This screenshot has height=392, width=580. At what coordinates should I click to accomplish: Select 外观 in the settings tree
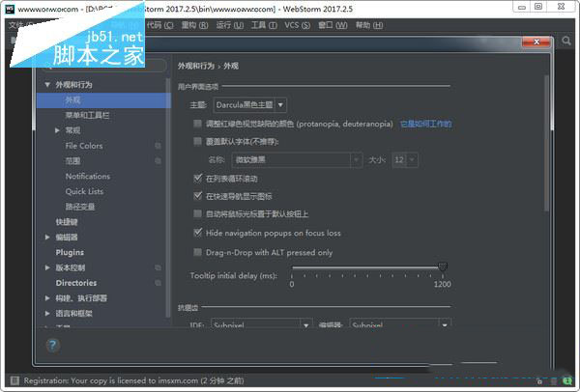(103, 100)
